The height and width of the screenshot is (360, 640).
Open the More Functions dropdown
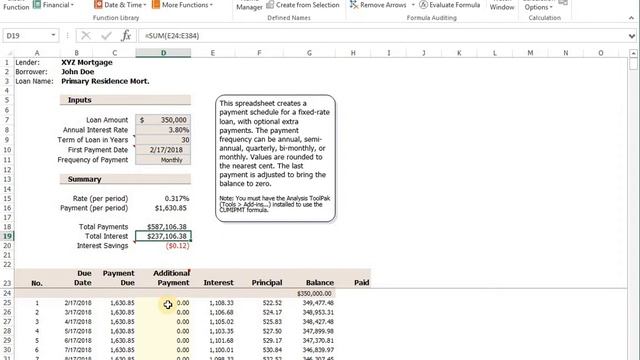[182, 5]
